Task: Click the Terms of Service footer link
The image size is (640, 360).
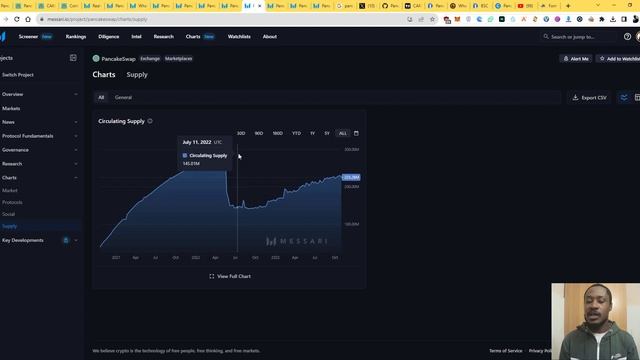Action: 506,351
